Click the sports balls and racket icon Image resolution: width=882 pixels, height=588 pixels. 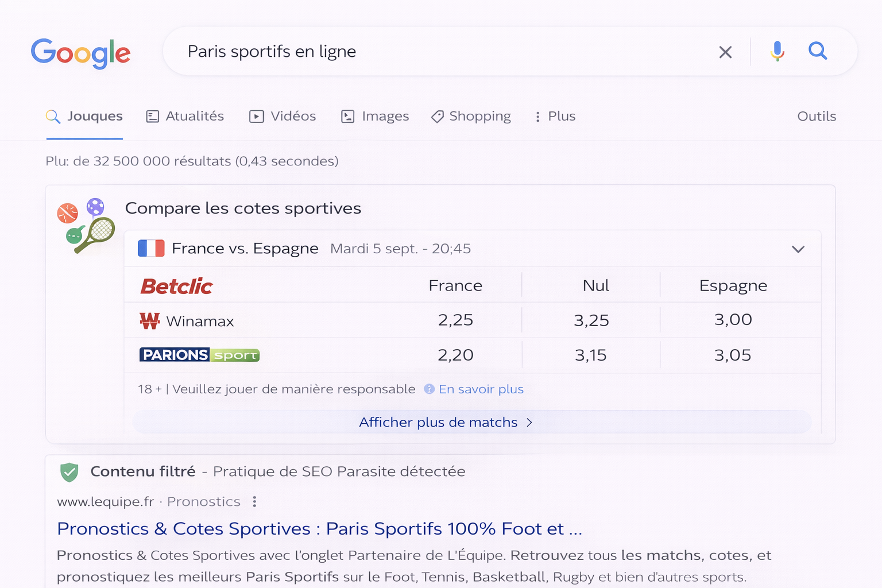pyautogui.click(x=86, y=225)
